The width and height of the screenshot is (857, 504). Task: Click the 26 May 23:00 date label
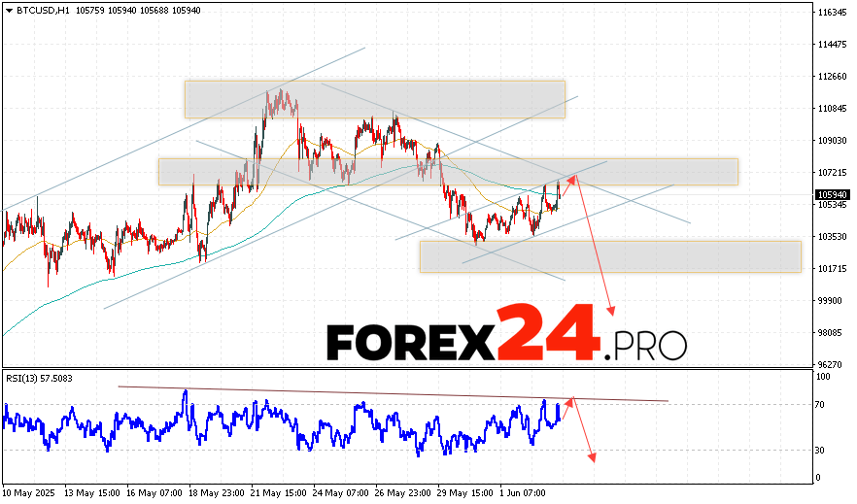click(400, 493)
